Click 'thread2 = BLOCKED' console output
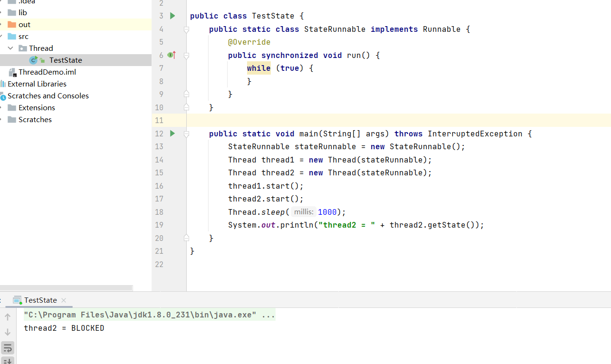The width and height of the screenshot is (611, 364). pos(64,328)
